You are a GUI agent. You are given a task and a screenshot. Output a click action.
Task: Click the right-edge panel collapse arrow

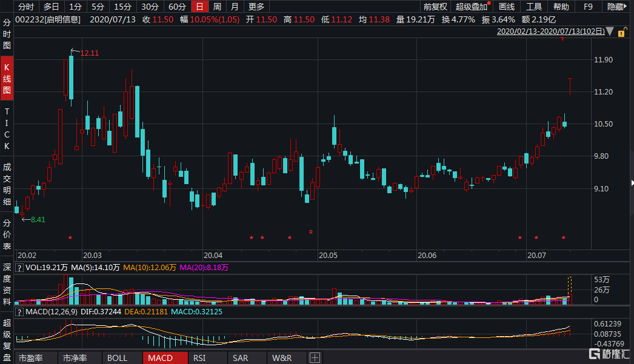631,182
